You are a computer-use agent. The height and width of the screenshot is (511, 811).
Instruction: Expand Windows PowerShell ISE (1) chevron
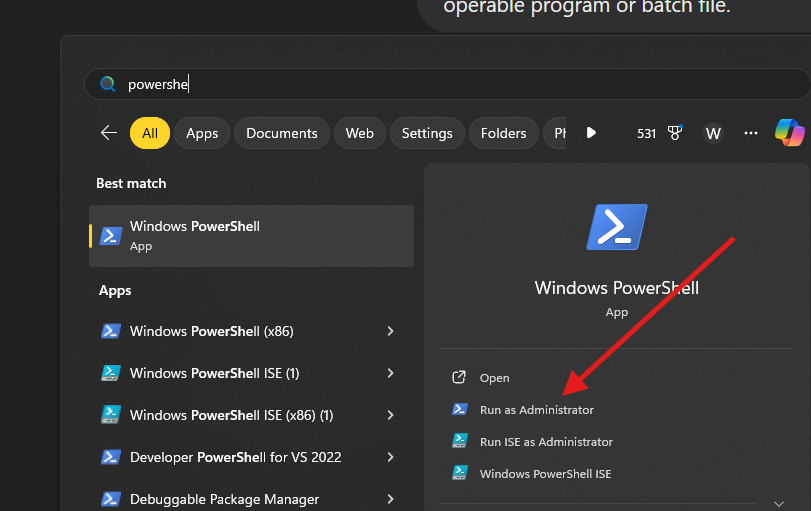coord(391,373)
